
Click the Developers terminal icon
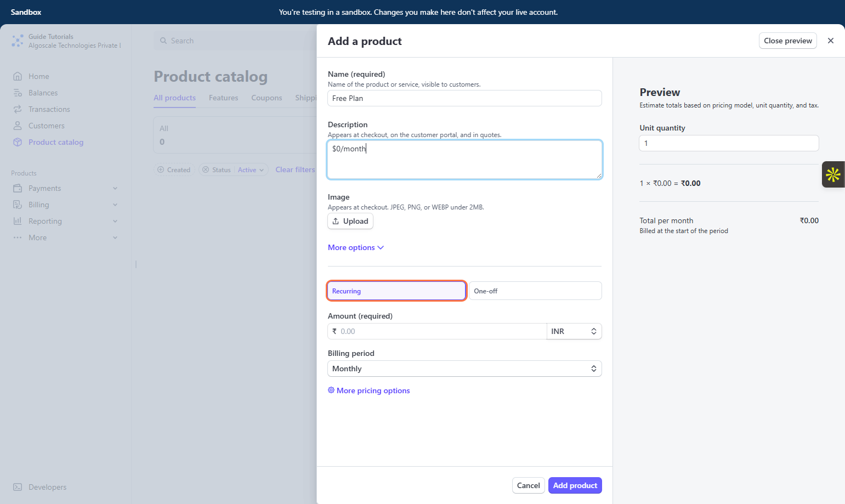click(x=18, y=487)
